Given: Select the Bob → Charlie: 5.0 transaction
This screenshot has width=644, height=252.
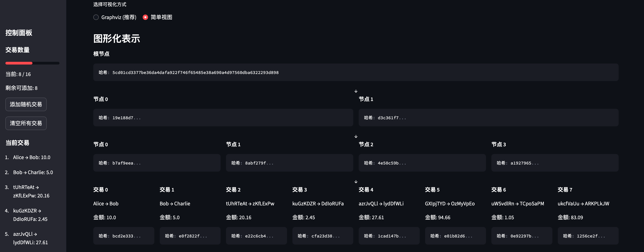Looking at the screenshot, I should click(33, 172).
